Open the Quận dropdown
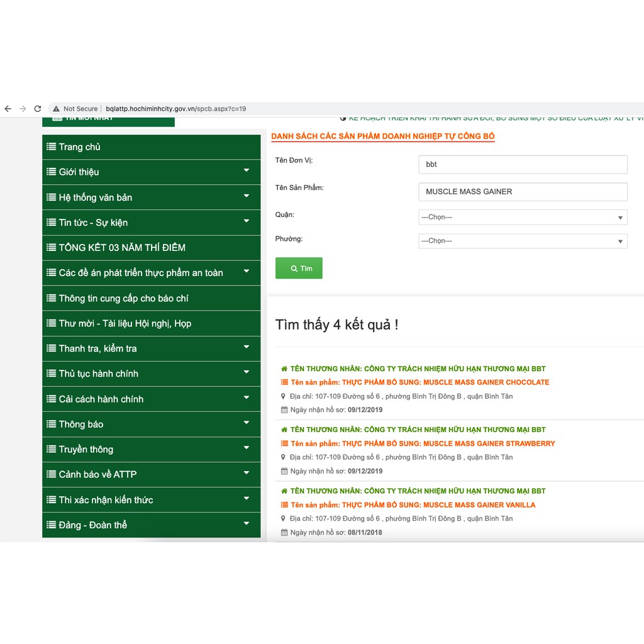644x644 pixels. 523,217
